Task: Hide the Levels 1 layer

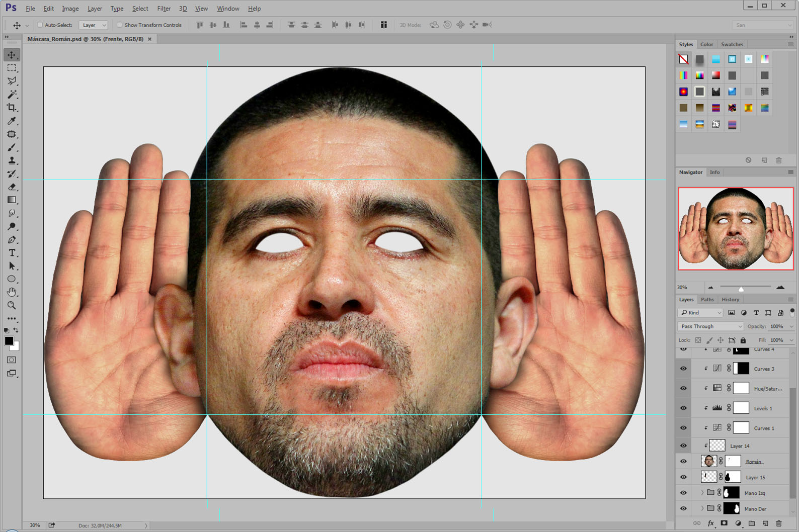Action: [x=683, y=408]
